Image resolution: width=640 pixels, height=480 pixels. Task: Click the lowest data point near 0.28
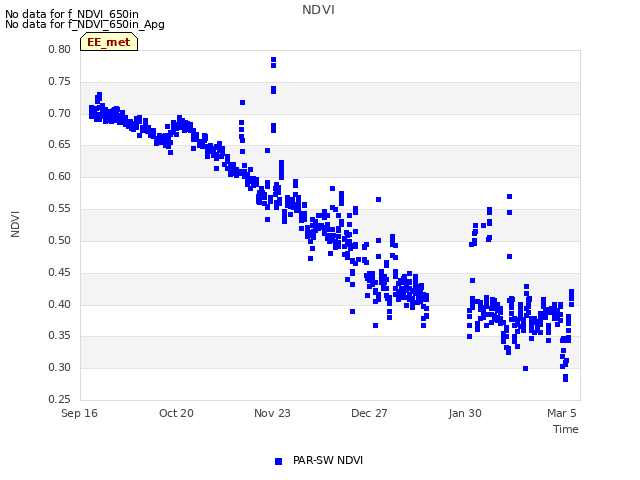pos(566,380)
